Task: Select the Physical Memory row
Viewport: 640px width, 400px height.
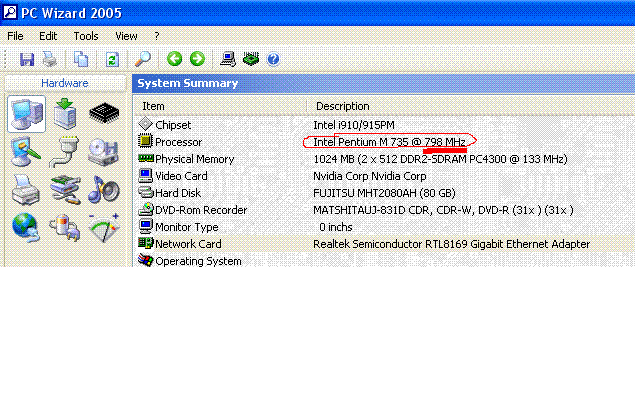Action: pos(384,159)
